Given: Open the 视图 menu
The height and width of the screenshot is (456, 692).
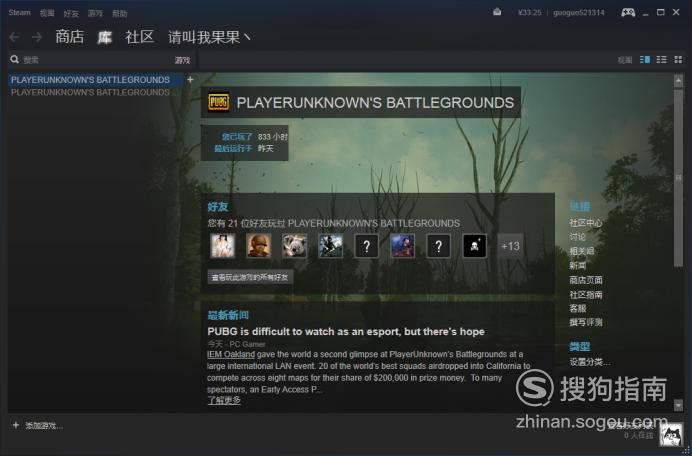Looking at the screenshot, I should pos(47,13).
